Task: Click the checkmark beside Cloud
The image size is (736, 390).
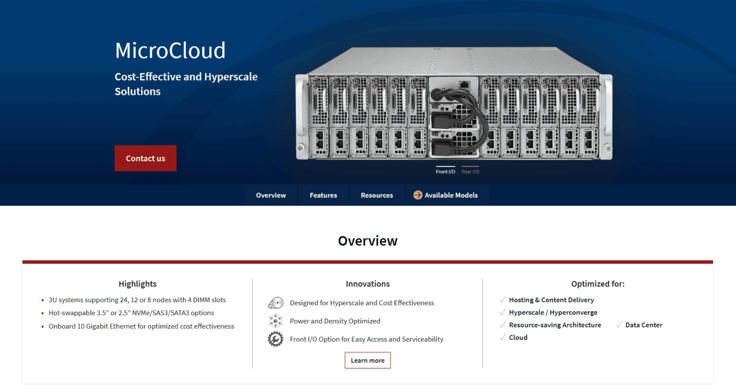Action: click(x=503, y=337)
